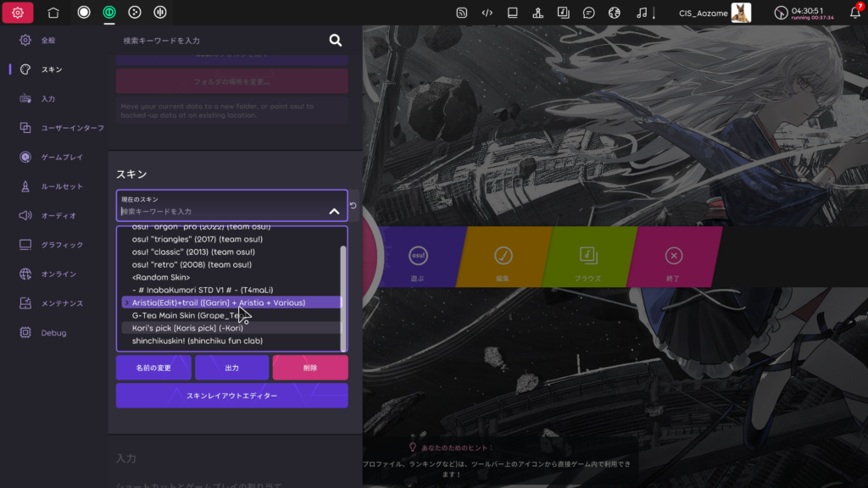Go to the home screen icon
This screenshot has width=868, height=488.
coord(53,12)
